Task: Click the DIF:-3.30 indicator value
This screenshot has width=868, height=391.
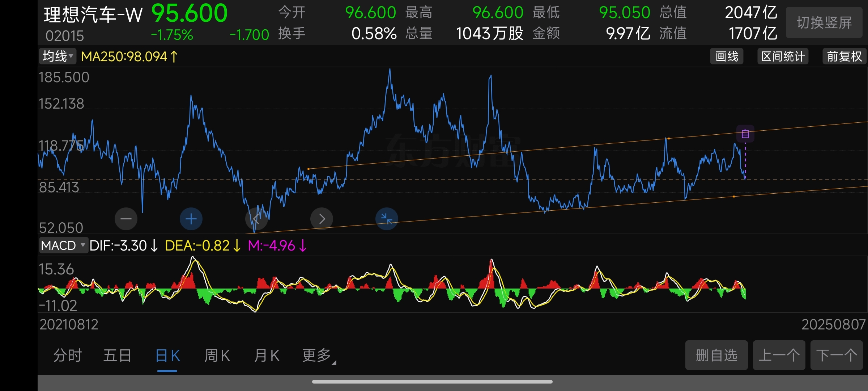Action: click(x=124, y=246)
